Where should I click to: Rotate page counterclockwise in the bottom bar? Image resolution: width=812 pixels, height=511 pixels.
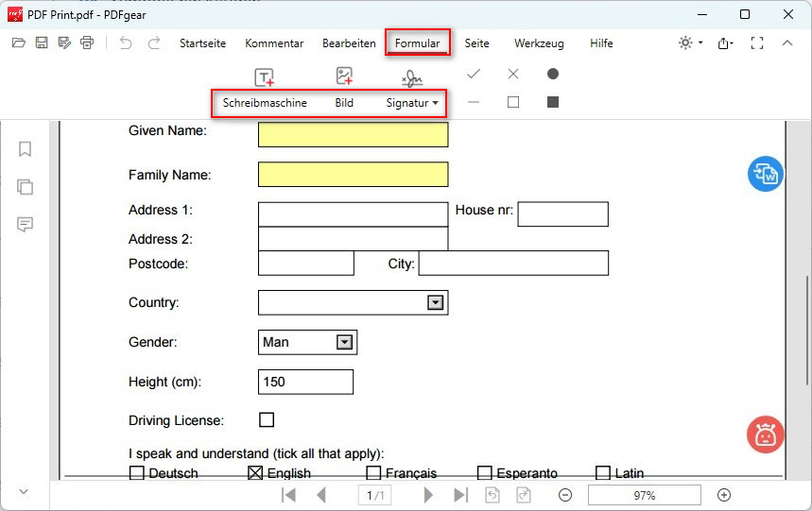click(492, 495)
